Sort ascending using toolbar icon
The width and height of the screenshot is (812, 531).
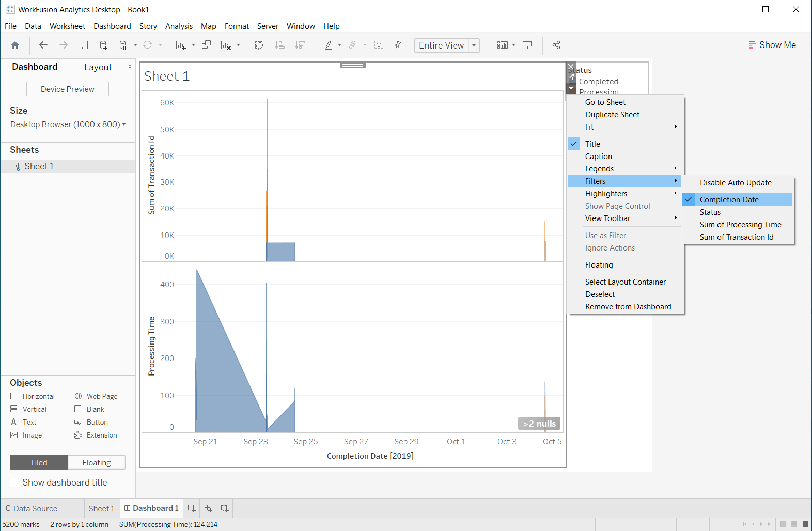coord(280,45)
